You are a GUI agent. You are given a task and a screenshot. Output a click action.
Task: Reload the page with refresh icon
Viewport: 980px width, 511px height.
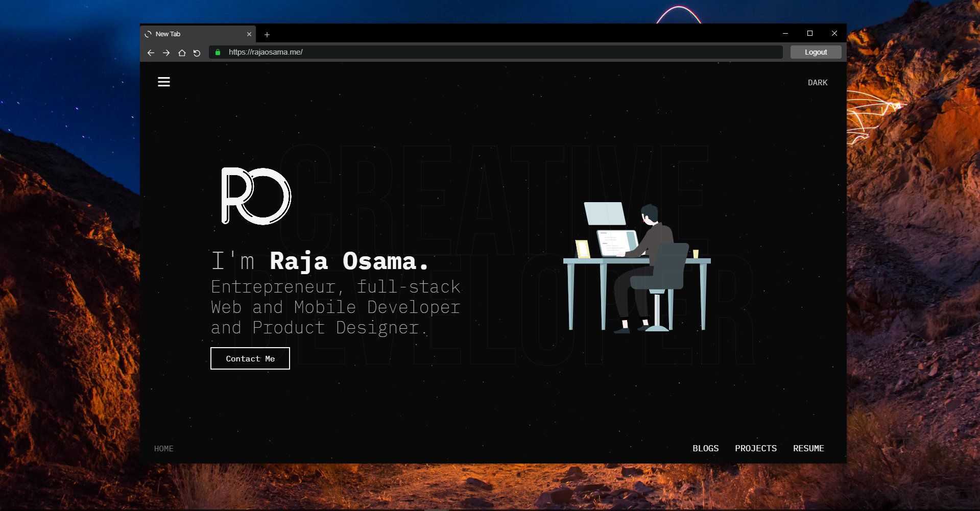click(197, 53)
